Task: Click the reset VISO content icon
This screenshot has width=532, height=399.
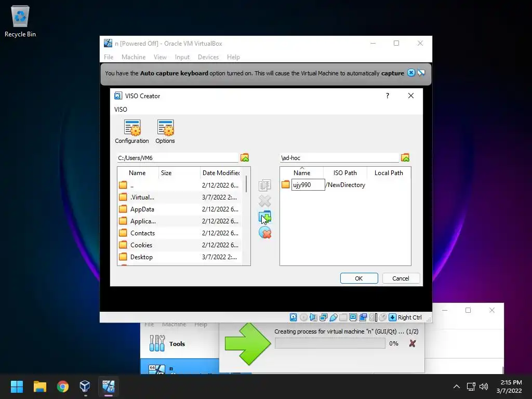Action: (x=264, y=233)
